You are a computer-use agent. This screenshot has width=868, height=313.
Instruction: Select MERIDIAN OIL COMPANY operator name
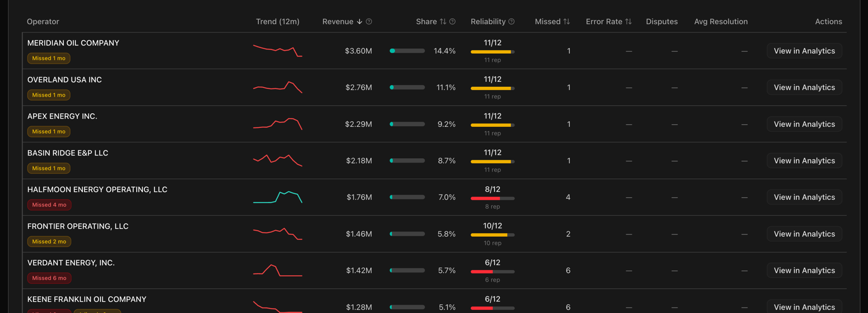[73, 43]
